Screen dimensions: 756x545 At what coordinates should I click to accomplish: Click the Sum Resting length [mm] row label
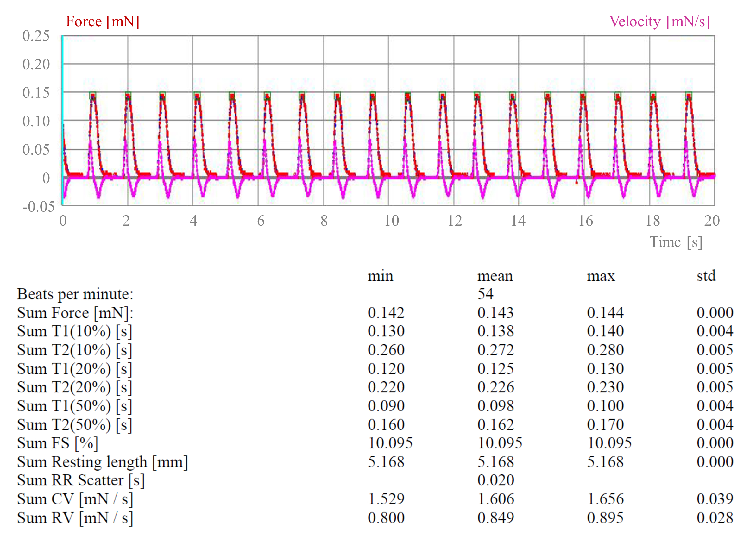coord(102,462)
